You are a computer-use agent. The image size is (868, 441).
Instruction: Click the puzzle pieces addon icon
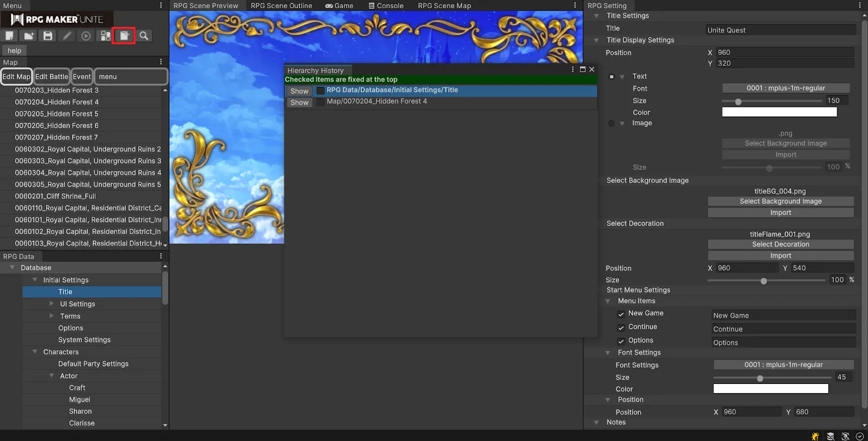click(x=105, y=36)
